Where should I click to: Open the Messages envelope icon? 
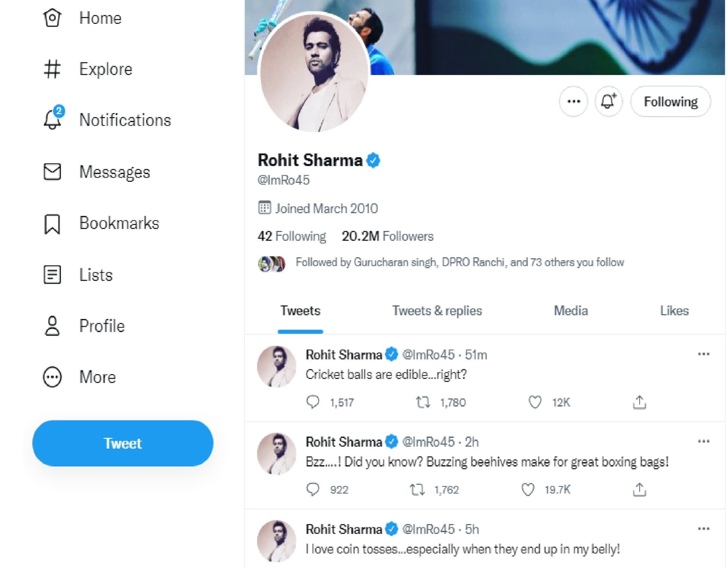point(52,172)
